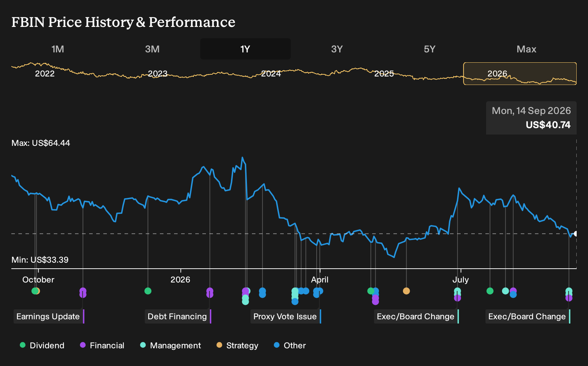Open the Exec/Board Change label below July

[416, 316]
